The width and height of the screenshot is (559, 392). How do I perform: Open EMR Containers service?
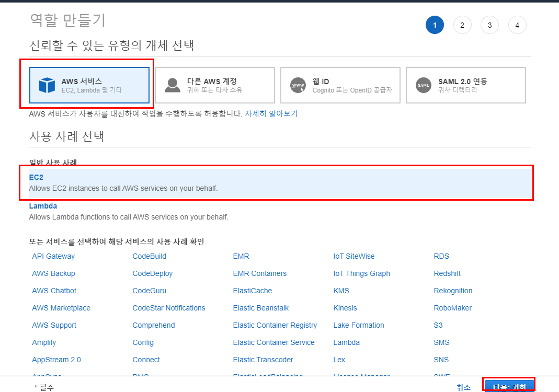(260, 273)
